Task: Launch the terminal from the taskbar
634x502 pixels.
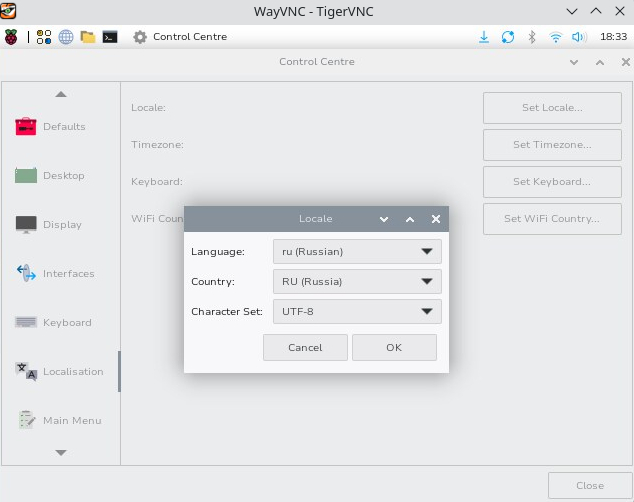Action: pyautogui.click(x=110, y=37)
